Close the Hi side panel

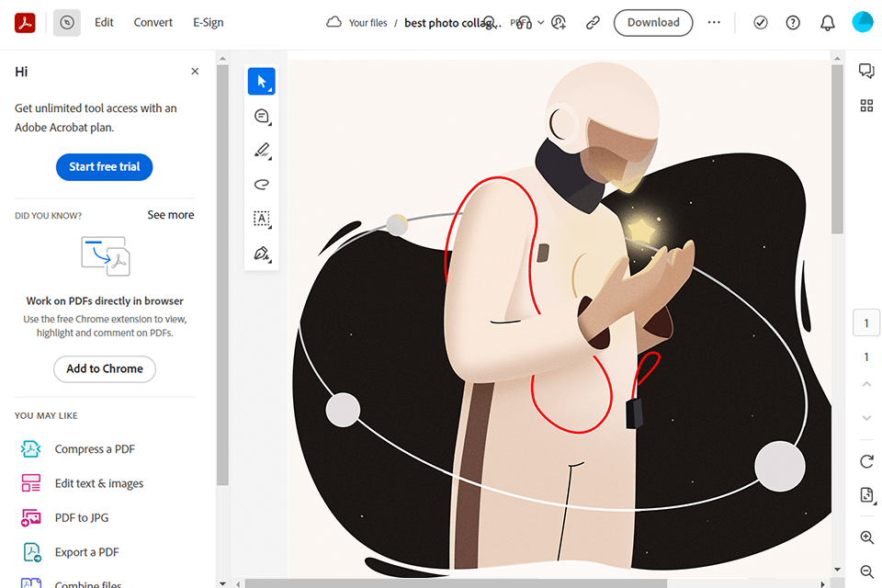click(195, 72)
